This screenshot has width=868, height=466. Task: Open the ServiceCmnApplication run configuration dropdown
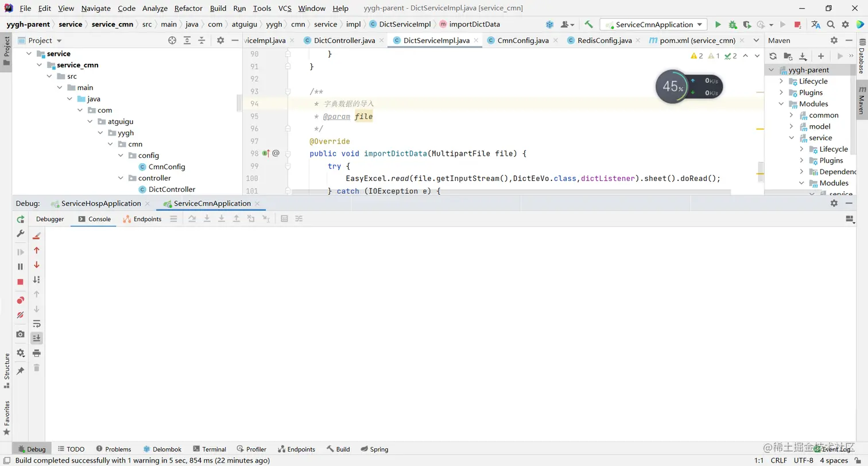coord(654,25)
